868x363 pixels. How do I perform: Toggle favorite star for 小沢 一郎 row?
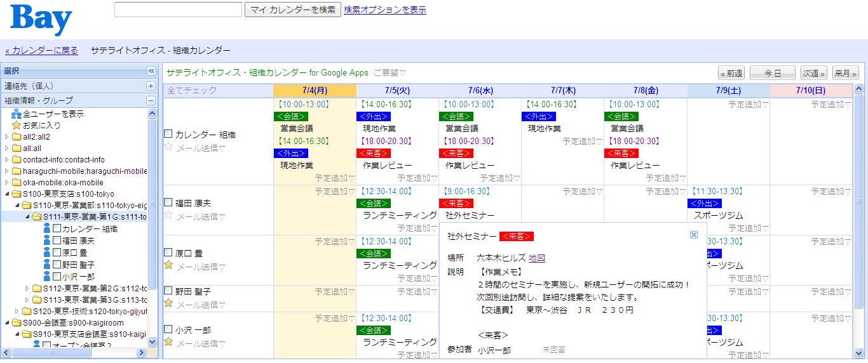tap(168, 342)
